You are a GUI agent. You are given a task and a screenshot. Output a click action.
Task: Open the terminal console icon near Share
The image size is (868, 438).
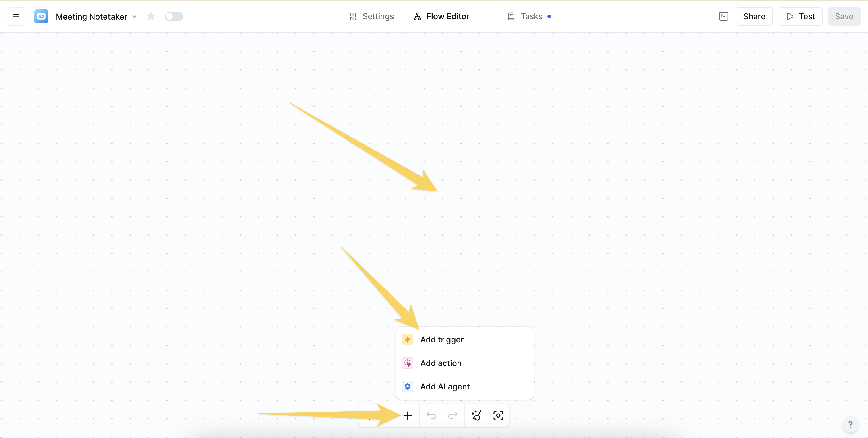[723, 16]
